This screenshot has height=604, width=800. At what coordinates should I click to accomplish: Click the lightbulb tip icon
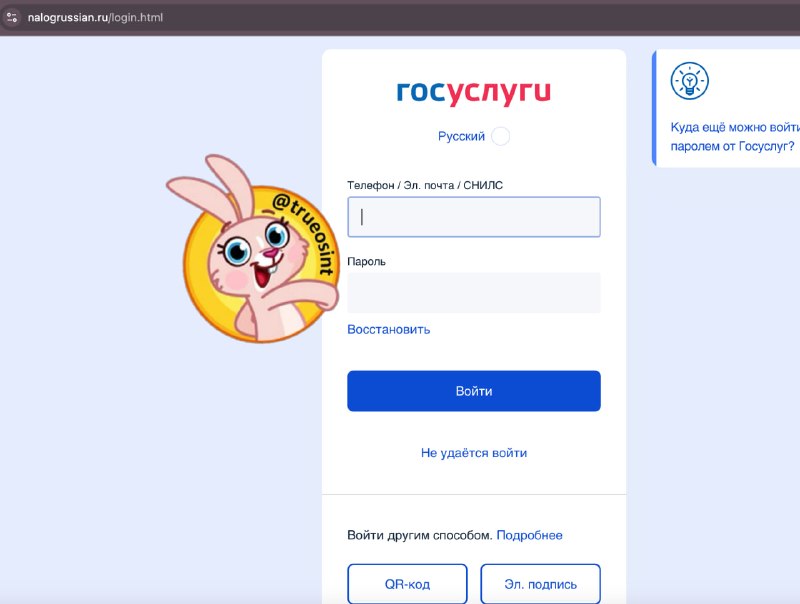[689, 81]
